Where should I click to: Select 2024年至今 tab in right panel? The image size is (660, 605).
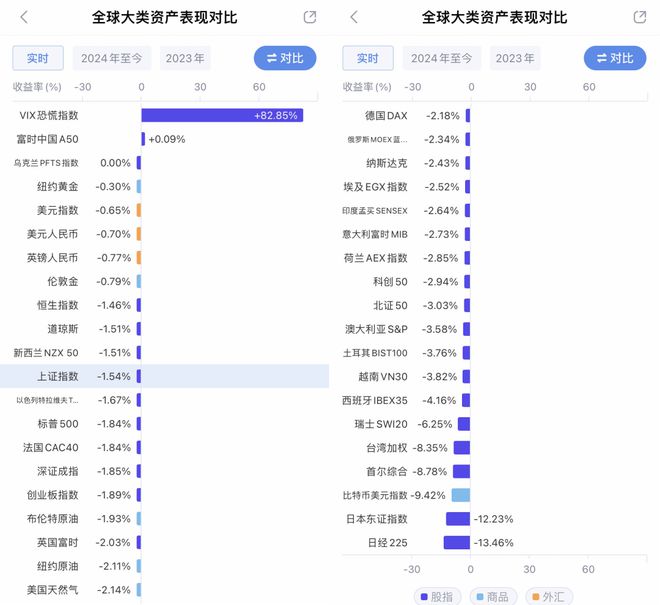pyautogui.click(x=442, y=58)
